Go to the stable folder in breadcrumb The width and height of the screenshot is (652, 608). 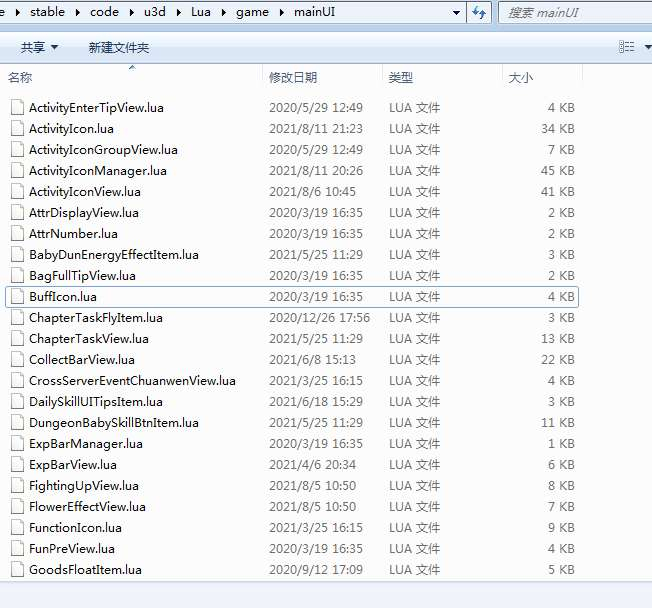click(x=47, y=12)
